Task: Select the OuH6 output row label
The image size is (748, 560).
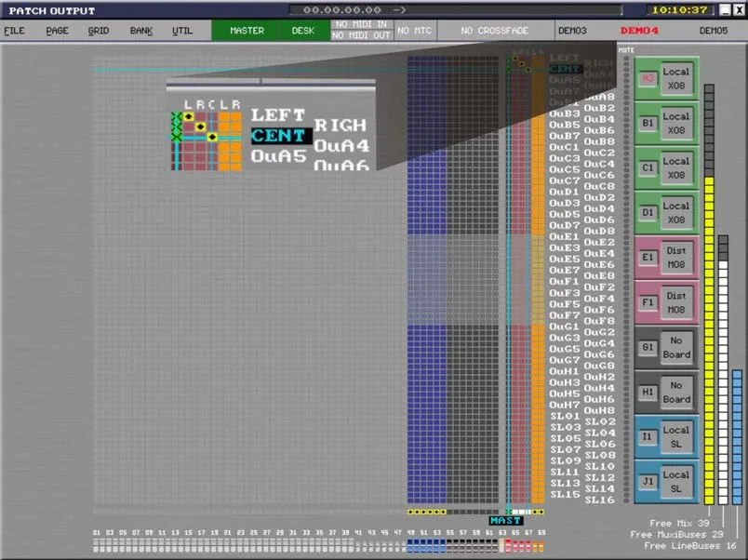Action: 599,399
